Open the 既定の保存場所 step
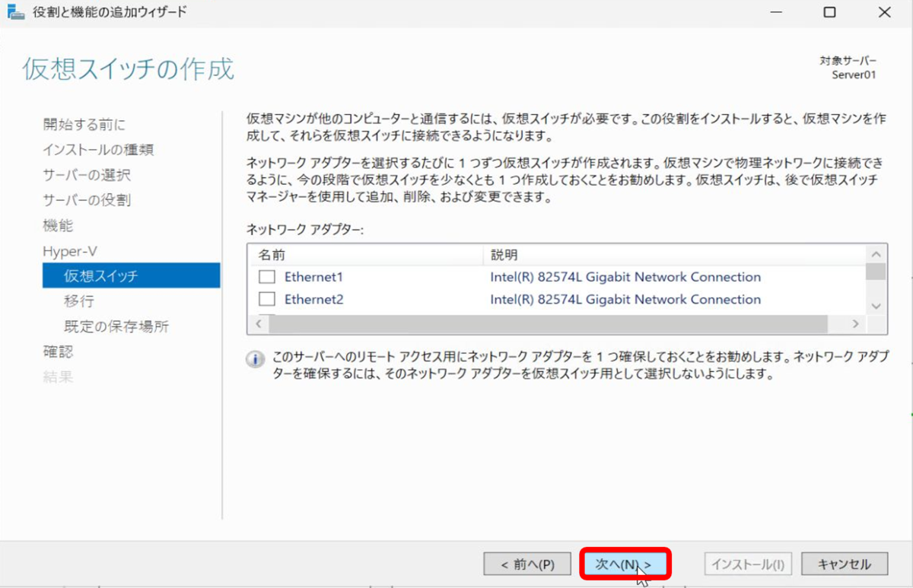 116,326
